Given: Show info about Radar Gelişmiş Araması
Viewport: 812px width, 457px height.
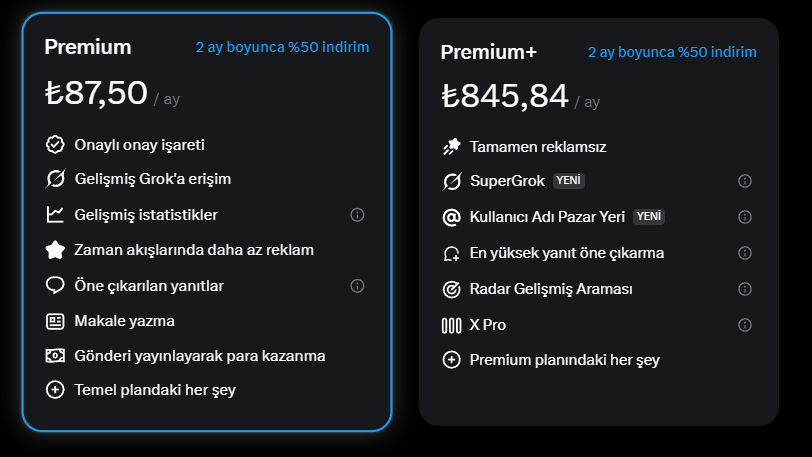Looking at the screenshot, I should pos(745,289).
